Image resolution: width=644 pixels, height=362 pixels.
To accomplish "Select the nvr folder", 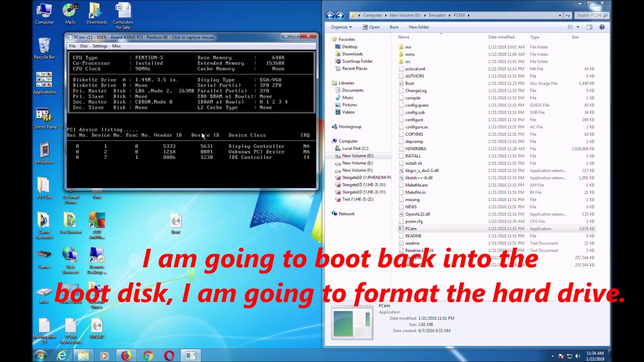I will (408, 47).
